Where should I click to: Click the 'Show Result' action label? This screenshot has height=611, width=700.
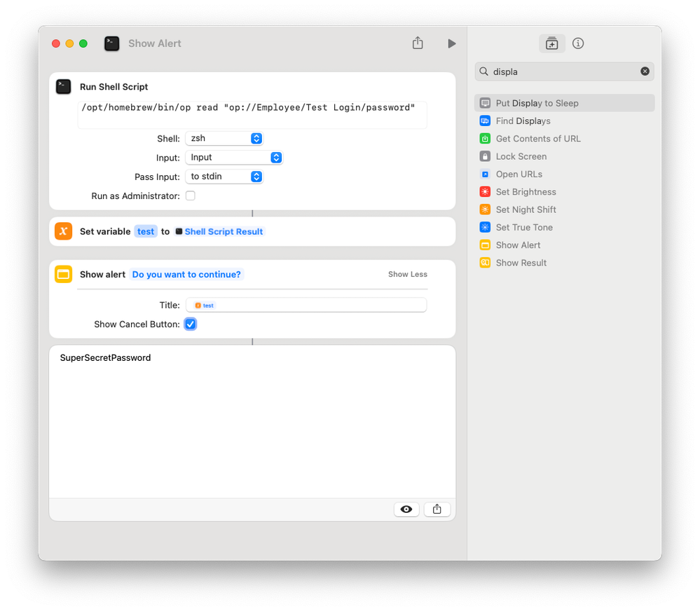[x=521, y=263]
